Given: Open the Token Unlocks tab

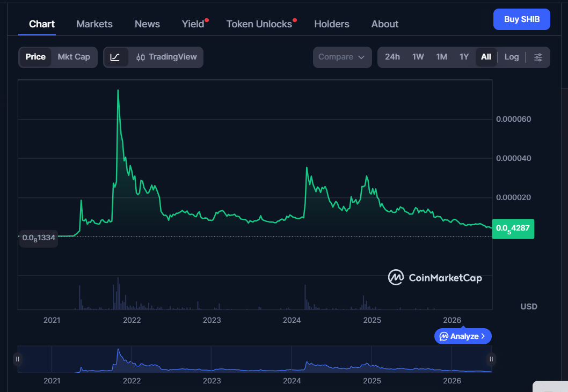Looking at the screenshot, I should tap(259, 24).
